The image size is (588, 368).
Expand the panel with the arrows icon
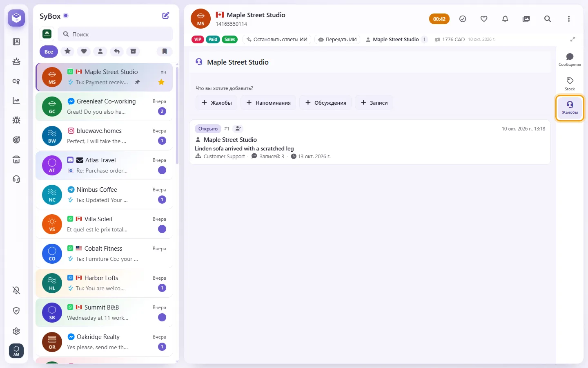coord(573,39)
